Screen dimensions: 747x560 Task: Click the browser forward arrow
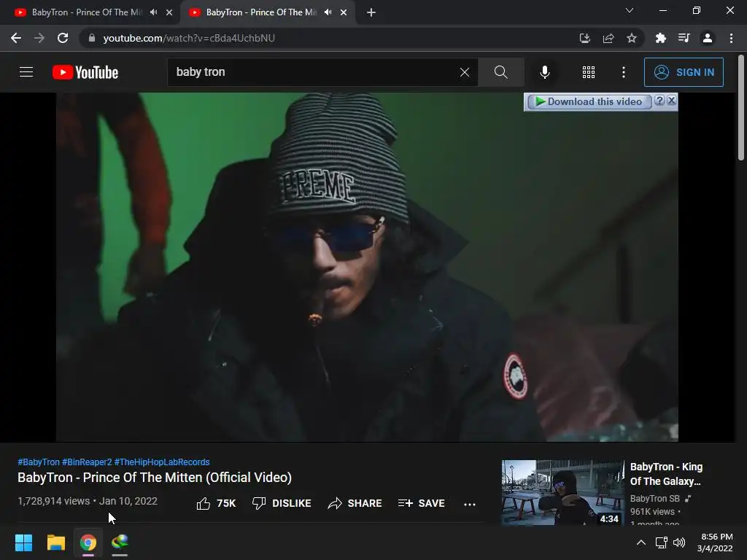coord(39,38)
